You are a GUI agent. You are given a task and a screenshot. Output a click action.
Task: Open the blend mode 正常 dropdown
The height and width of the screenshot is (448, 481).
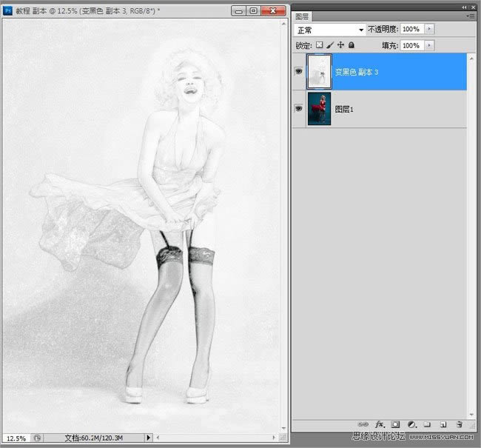point(330,29)
